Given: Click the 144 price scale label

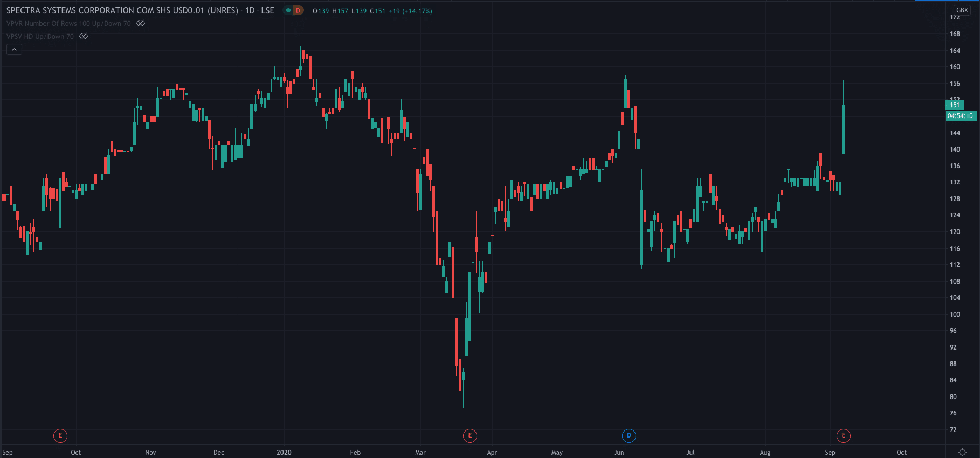Looking at the screenshot, I should pyautogui.click(x=955, y=133).
